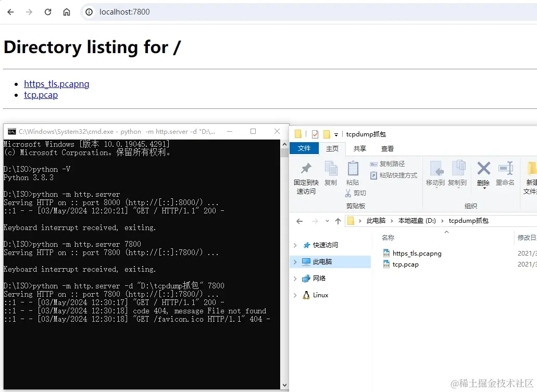537x392 pixels.
Task: Open the Quick Access Toolbar dropdown arrow
Action: coord(336,134)
